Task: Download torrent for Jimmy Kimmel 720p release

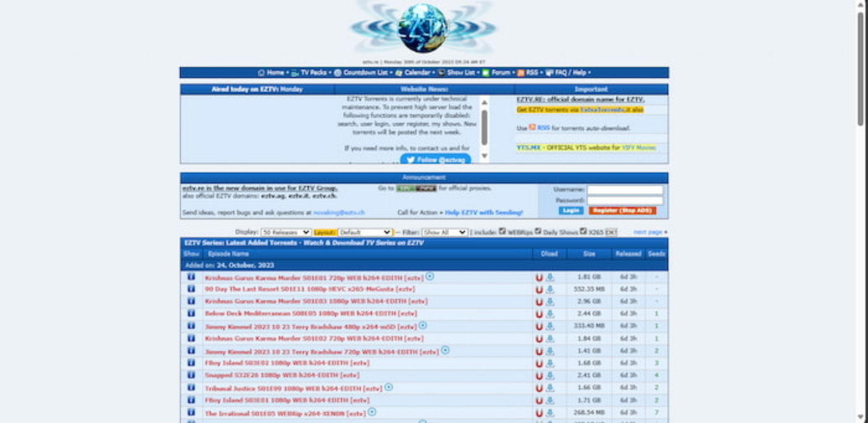Action: point(550,351)
